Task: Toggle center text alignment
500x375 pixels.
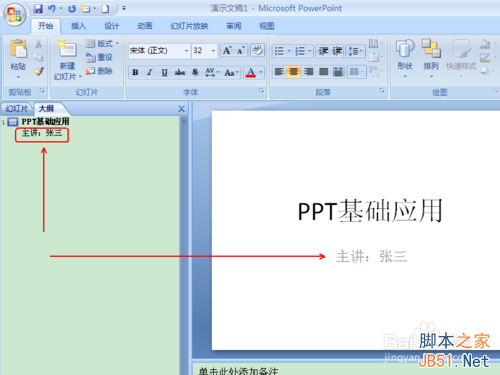Action: point(294,72)
